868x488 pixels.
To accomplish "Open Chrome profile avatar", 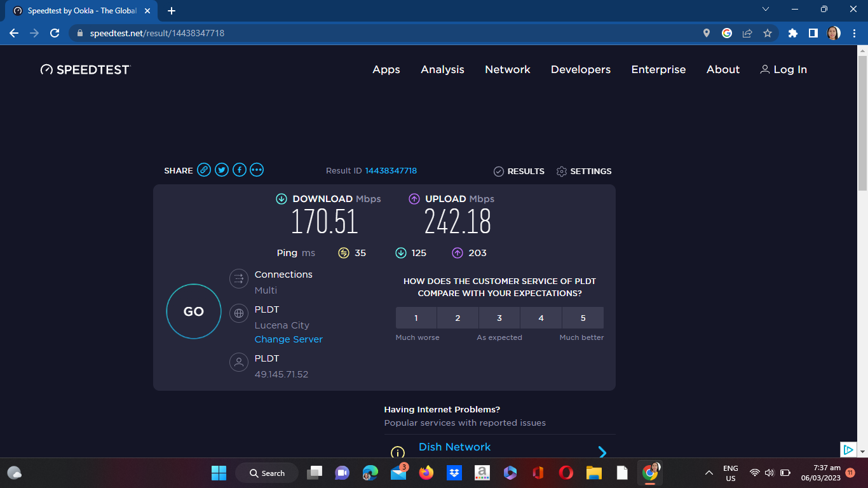I will [x=834, y=33].
